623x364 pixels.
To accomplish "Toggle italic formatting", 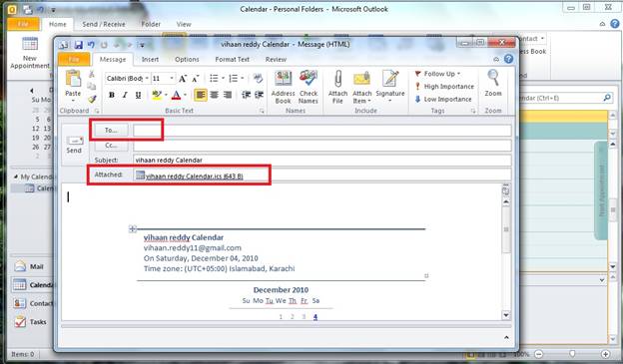I will (125, 96).
